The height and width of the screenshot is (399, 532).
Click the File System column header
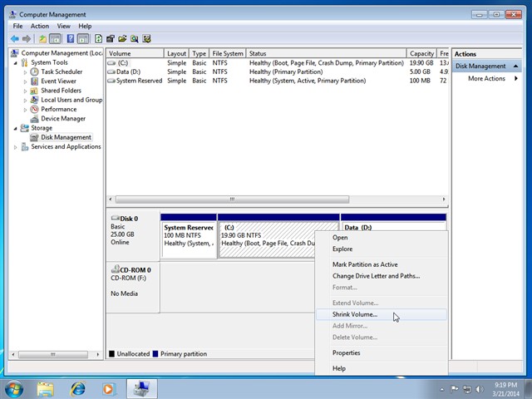(228, 53)
